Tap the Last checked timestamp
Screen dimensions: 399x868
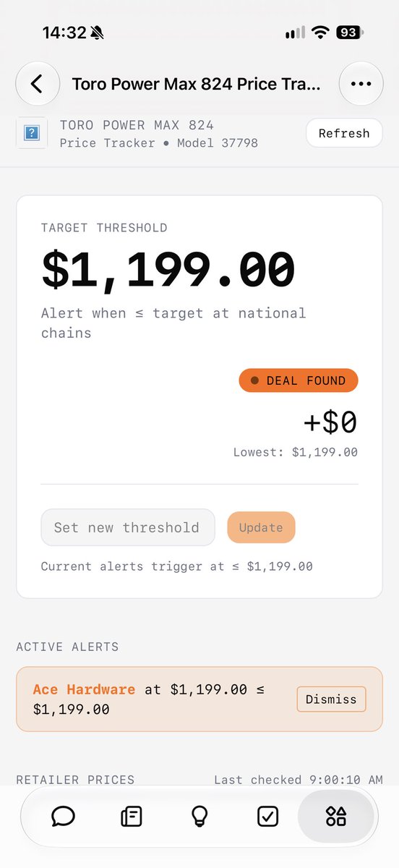tap(299, 780)
